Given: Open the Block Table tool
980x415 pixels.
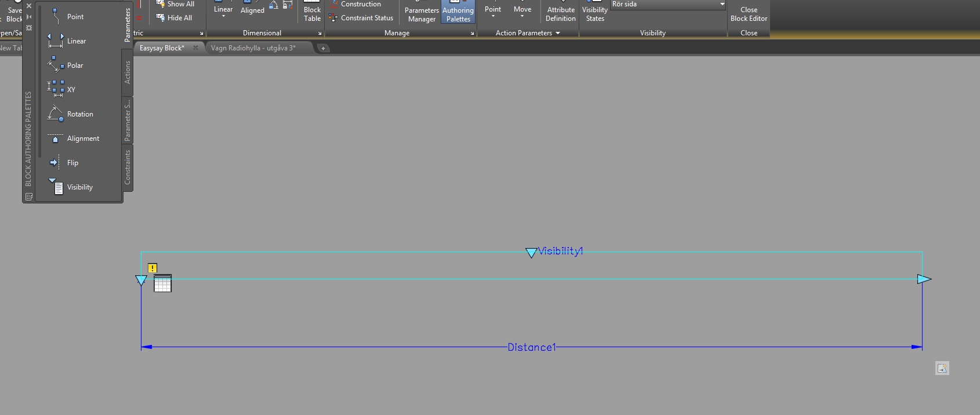Looking at the screenshot, I should click(312, 12).
